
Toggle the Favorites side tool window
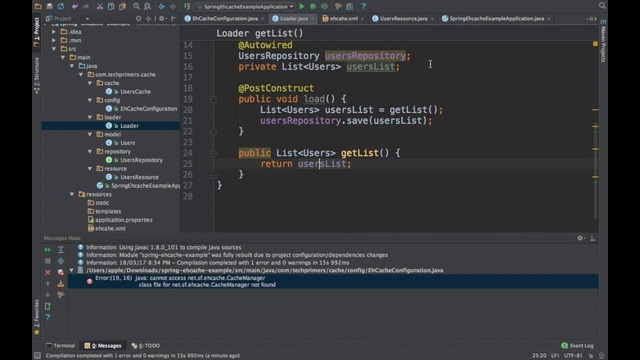[37, 317]
